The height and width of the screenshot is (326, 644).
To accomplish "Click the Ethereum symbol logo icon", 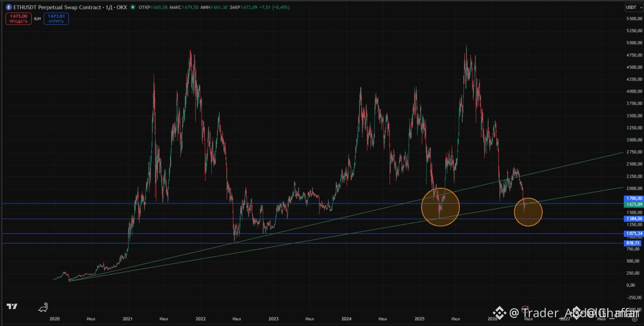I will click(9, 8).
